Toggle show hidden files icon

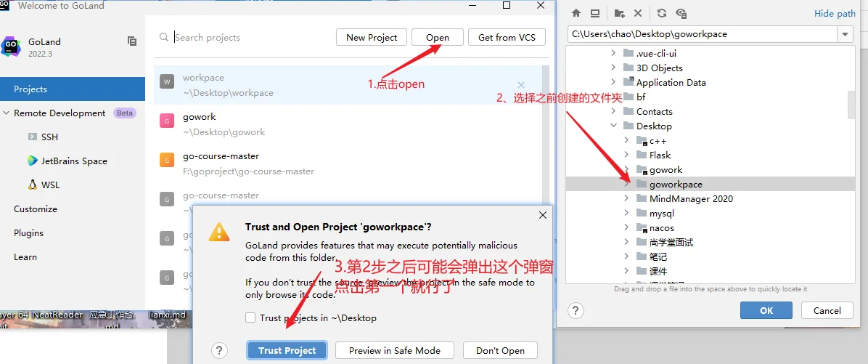click(x=681, y=13)
